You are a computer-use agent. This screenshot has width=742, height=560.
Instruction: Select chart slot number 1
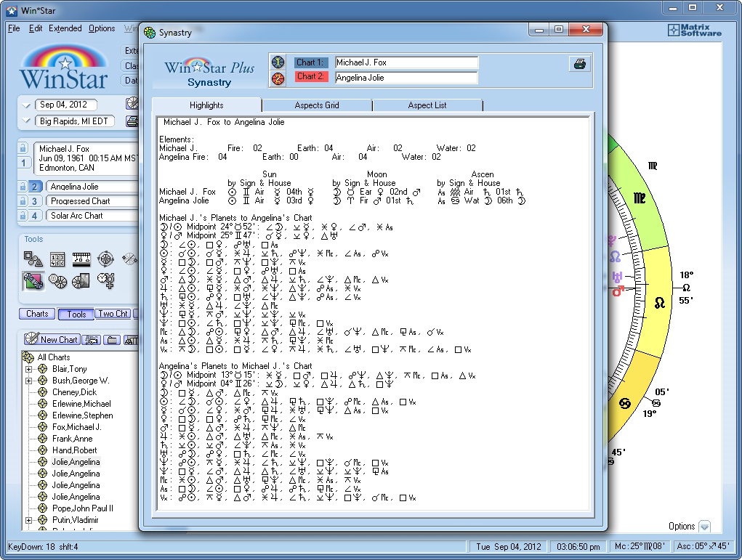pyautogui.click(x=24, y=163)
